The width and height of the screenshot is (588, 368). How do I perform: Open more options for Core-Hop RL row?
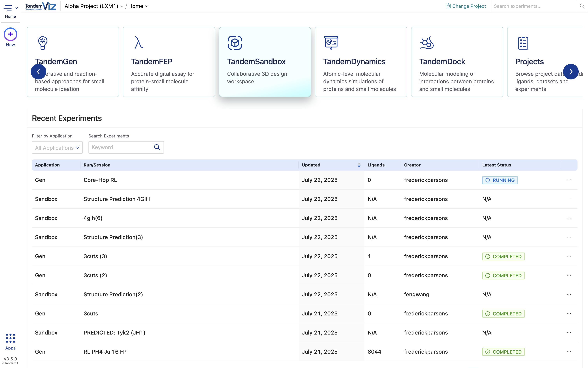tap(569, 180)
